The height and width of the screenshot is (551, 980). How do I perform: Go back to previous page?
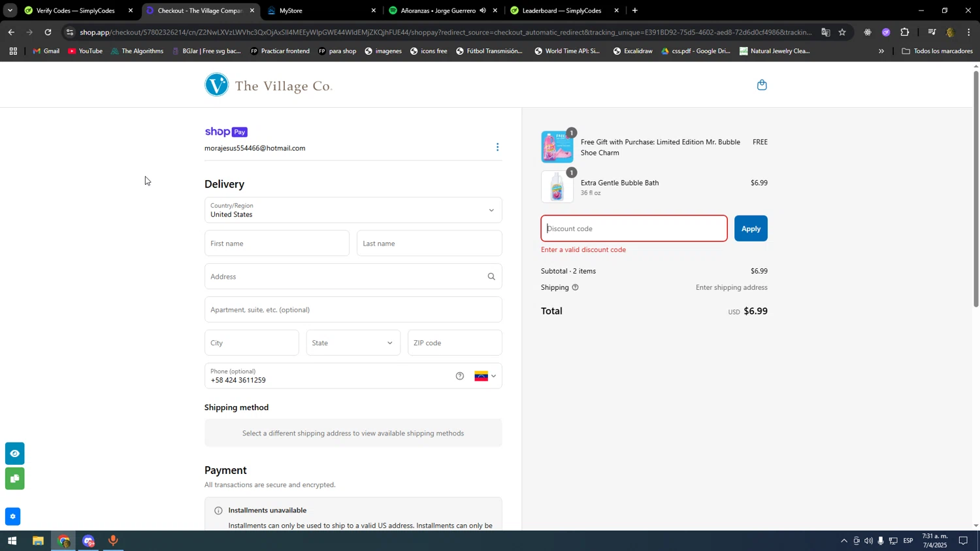[x=11, y=32]
